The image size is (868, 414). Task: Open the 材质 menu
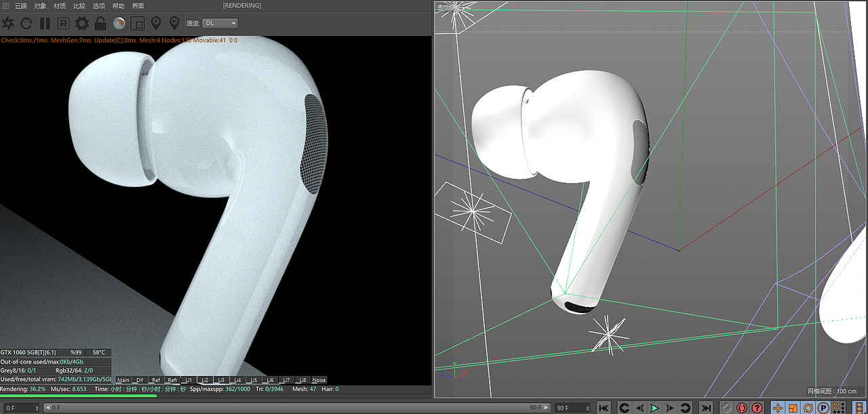point(60,5)
